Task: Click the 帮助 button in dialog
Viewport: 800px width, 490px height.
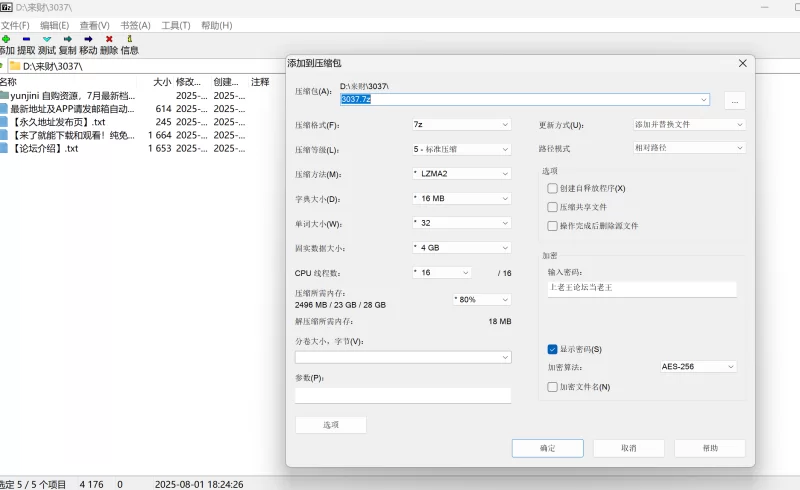Action: (710, 448)
